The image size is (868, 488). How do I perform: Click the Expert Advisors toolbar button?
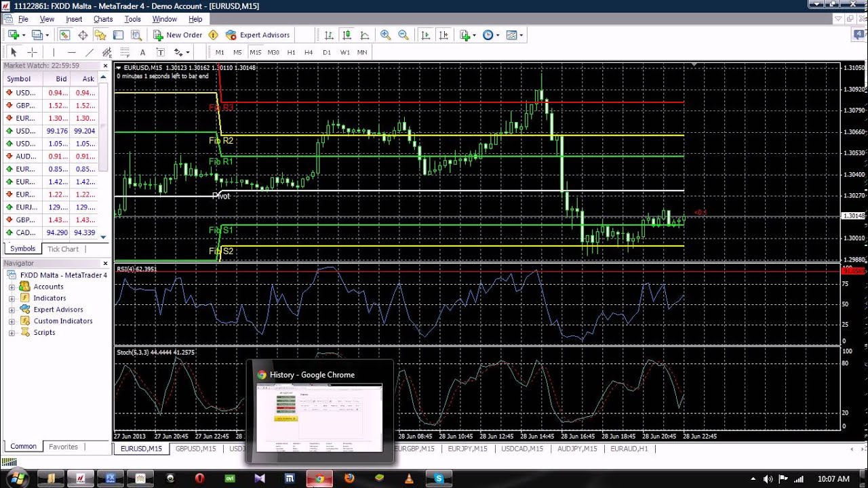[x=258, y=35]
